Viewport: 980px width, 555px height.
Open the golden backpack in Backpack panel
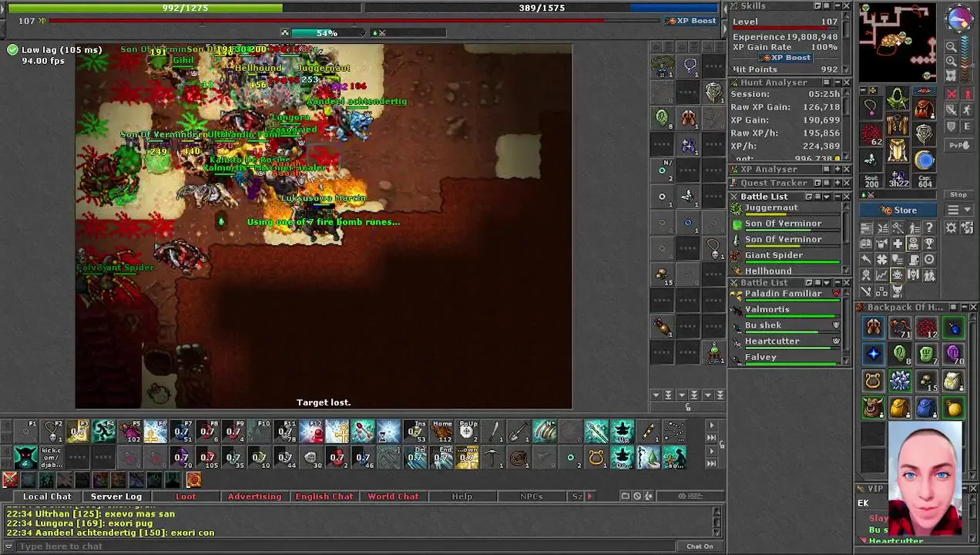[900, 407]
